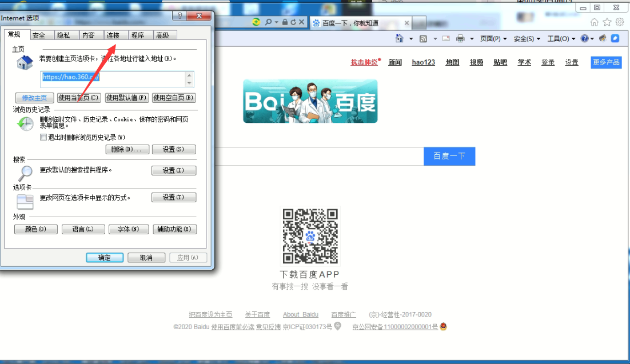Click the RSS feeds icon in the command bar

423,38
